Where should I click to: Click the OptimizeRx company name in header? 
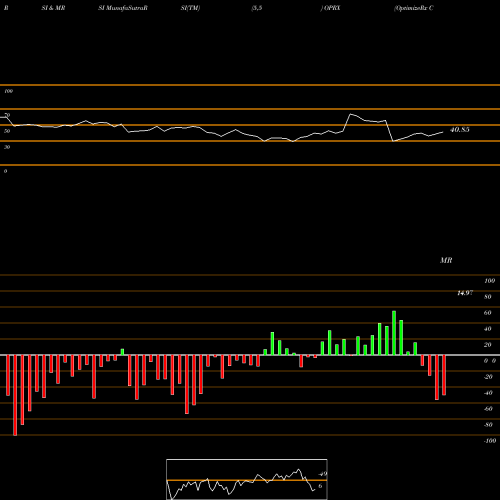click(x=413, y=8)
